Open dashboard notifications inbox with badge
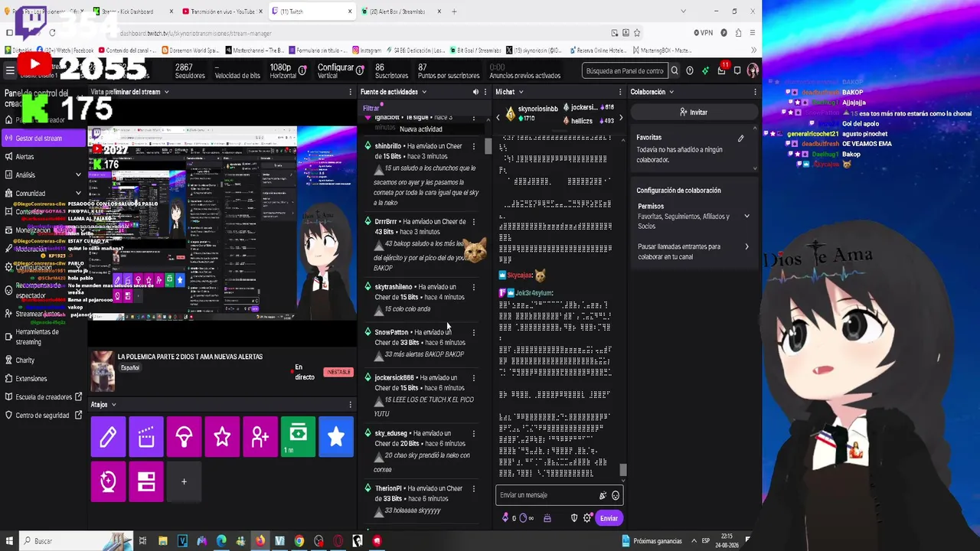The width and height of the screenshot is (980, 551). 721,70
